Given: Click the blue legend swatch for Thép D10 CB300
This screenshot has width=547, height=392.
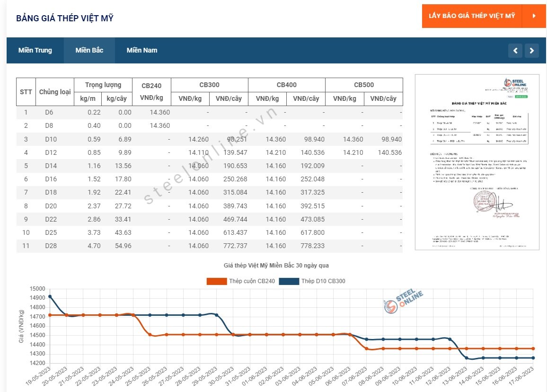Looking at the screenshot, I should (x=289, y=281).
